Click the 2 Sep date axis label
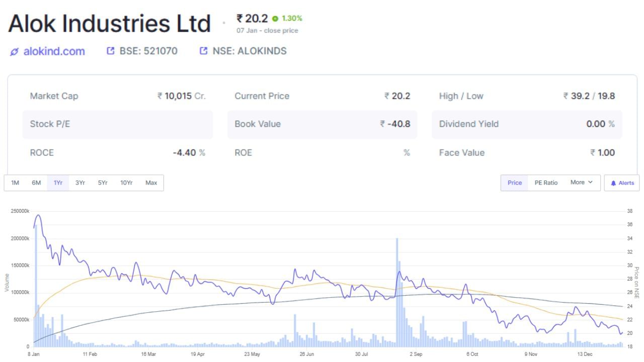This screenshot has width=644, height=362. [x=416, y=354]
